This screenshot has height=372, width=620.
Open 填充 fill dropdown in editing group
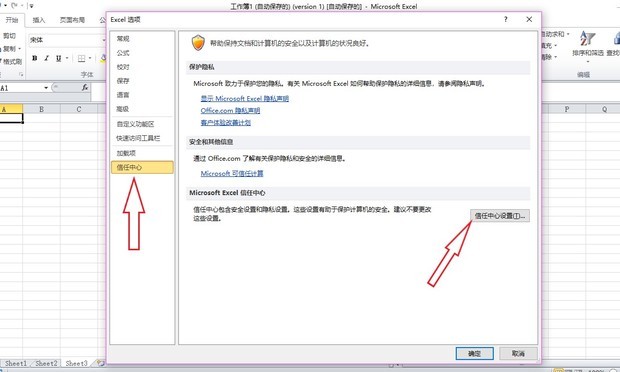click(x=555, y=46)
